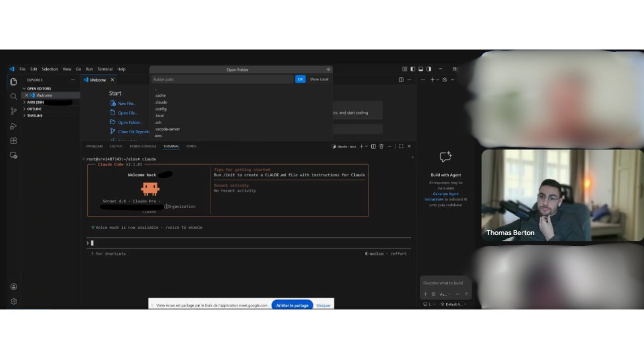Open chat settings gear in secondary side bar
This screenshot has width=644, height=362.
tap(444, 79)
